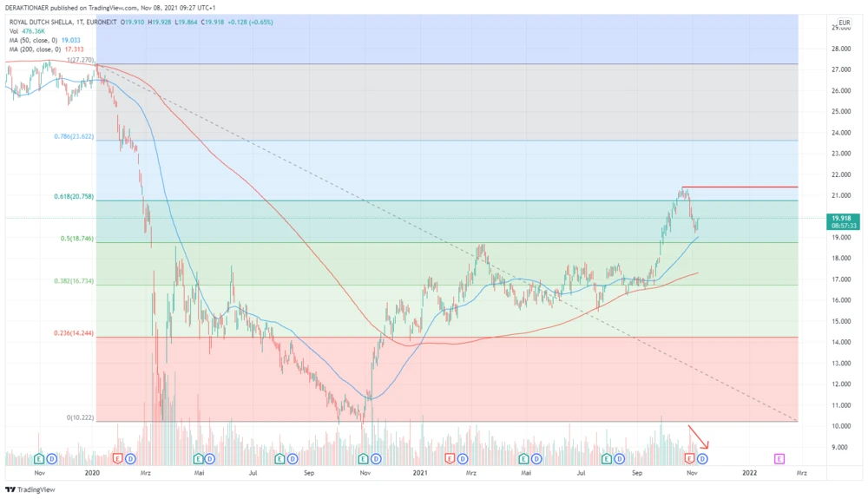Click the red E marker below Nov 2021

690,457
